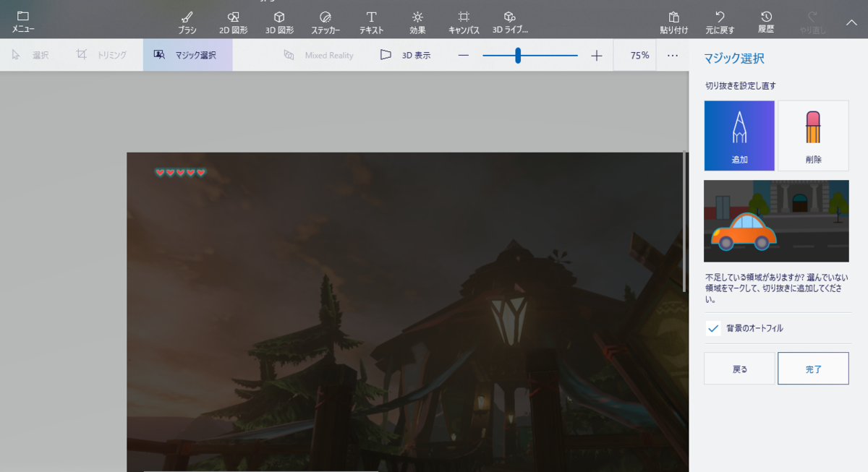
Task: Open the three-dots more options menu
Action: click(x=673, y=55)
